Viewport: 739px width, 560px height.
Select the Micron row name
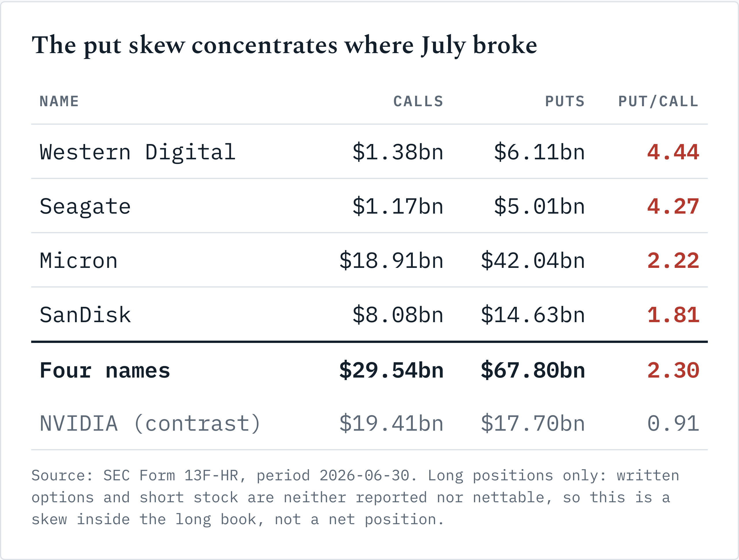point(79,261)
